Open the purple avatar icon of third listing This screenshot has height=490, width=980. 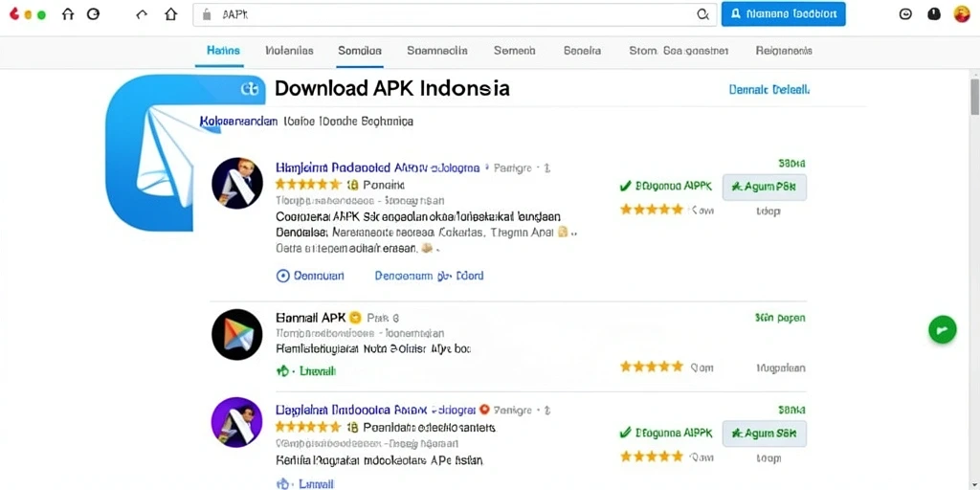click(237, 423)
